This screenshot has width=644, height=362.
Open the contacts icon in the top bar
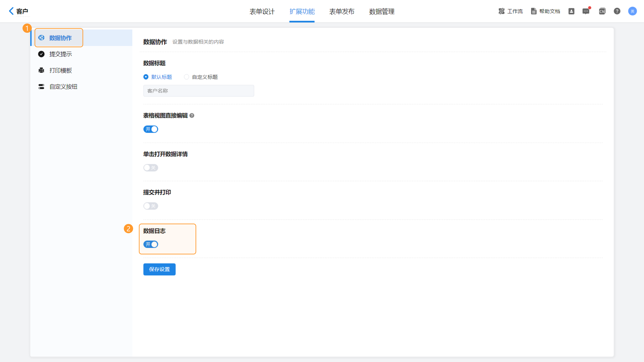(571, 11)
